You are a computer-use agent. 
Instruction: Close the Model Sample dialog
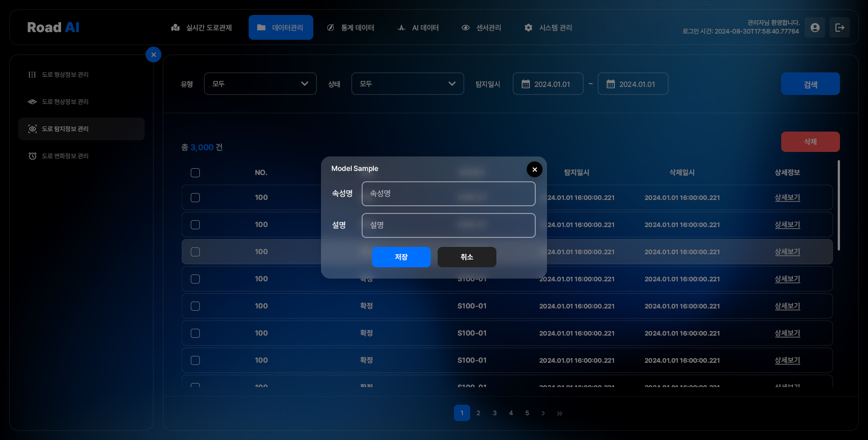pyautogui.click(x=534, y=169)
